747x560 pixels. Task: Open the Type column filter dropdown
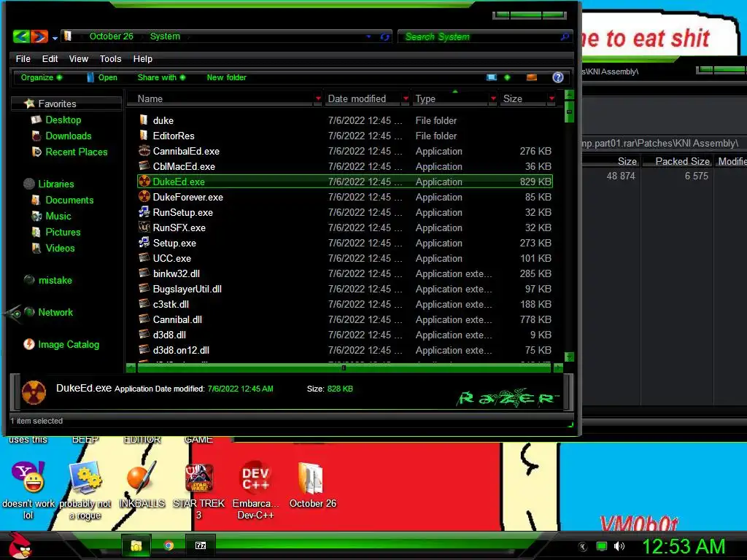[x=493, y=98]
